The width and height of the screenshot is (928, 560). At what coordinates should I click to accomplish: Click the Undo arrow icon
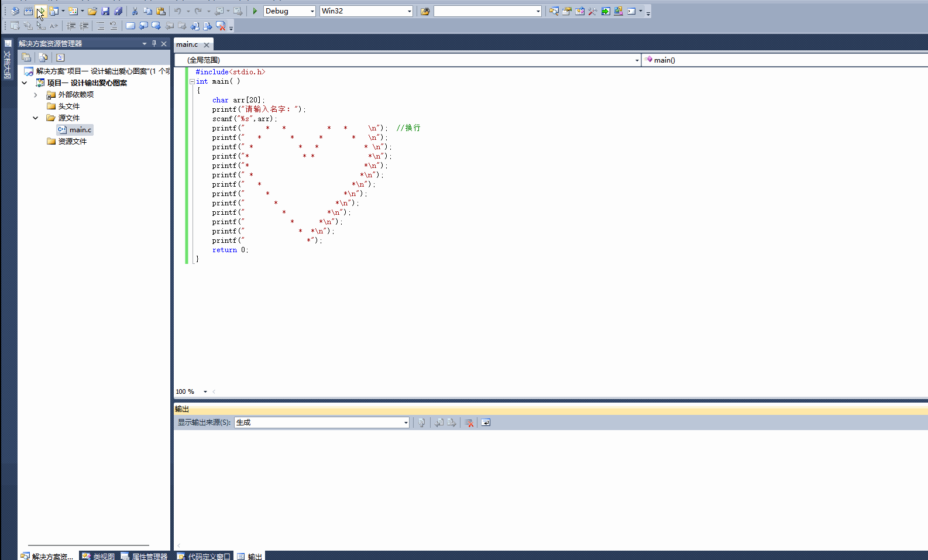tap(177, 11)
